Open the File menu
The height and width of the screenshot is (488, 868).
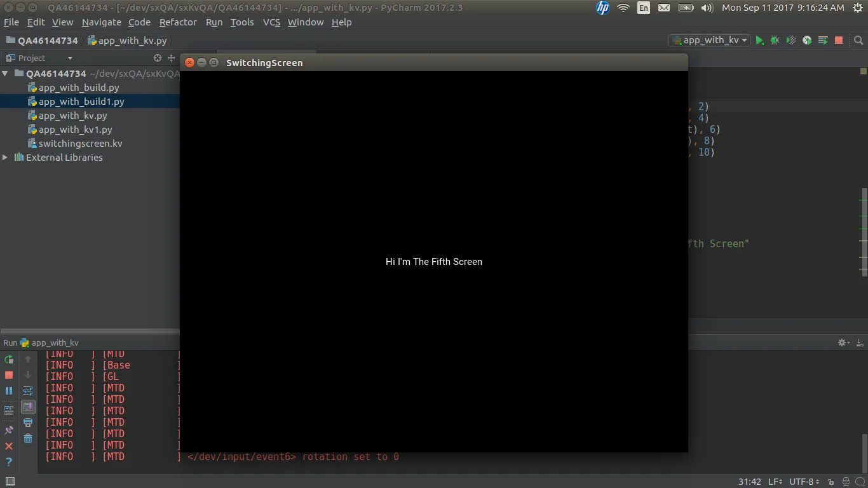(x=11, y=22)
